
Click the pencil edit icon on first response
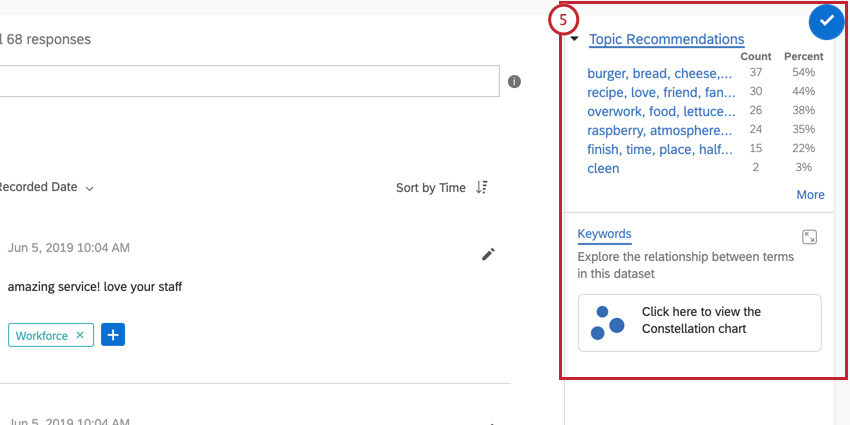coord(488,254)
